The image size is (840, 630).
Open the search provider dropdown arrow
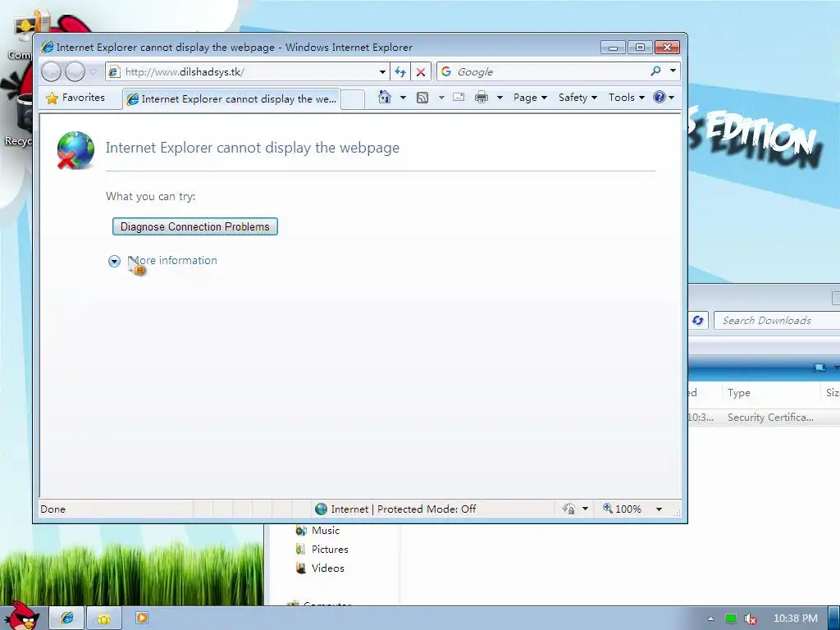click(673, 71)
